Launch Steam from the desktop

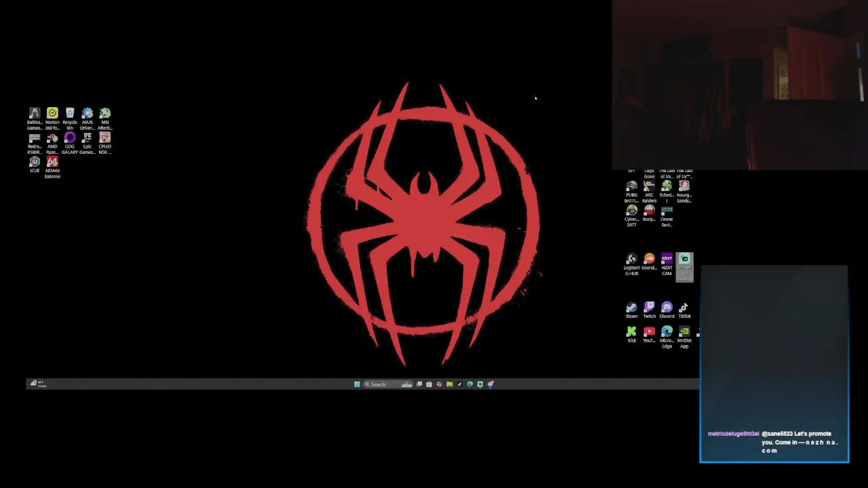[x=631, y=310]
